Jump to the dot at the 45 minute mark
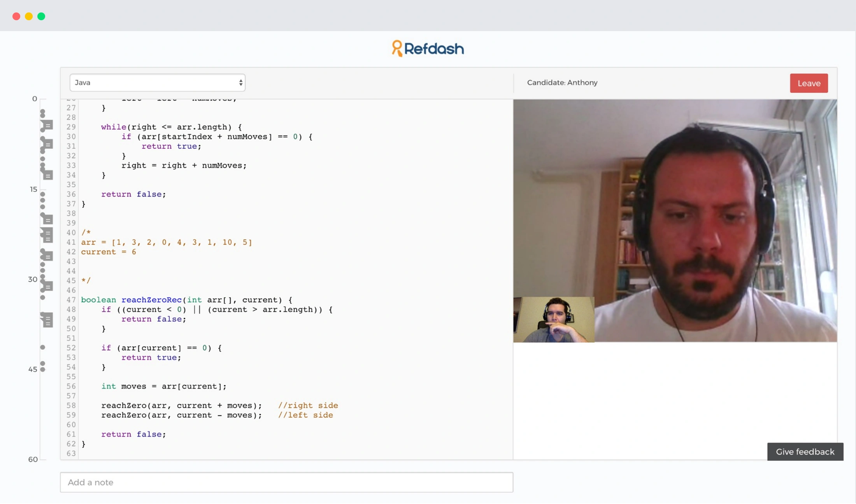856x504 pixels. tap(43, 369)
